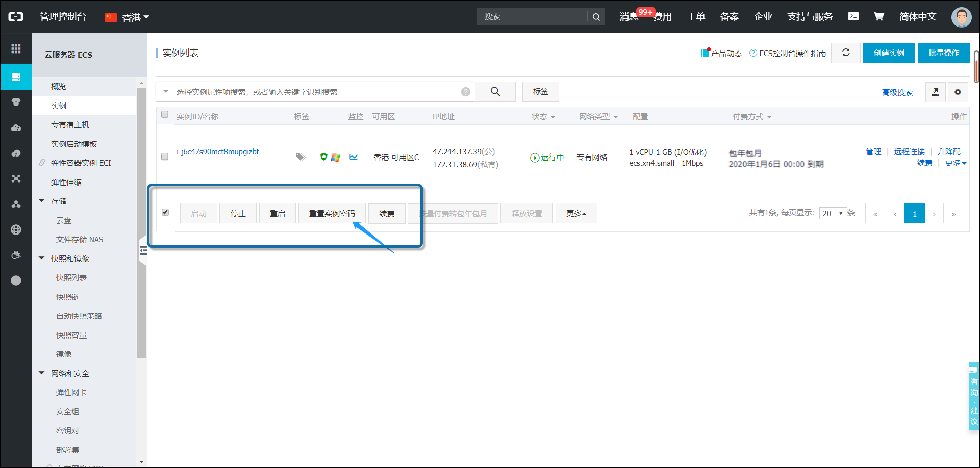Collapse the 快照和镜像 tree section
Image resolution: width=980 pixels, height=468 pixels.
[41, 258]
